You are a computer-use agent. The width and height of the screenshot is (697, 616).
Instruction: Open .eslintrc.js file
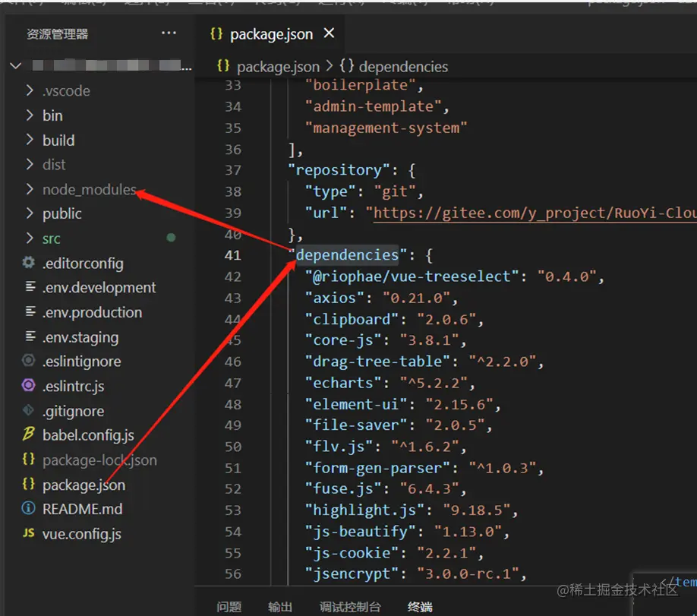pyautogui.click(x=74, y=386)
